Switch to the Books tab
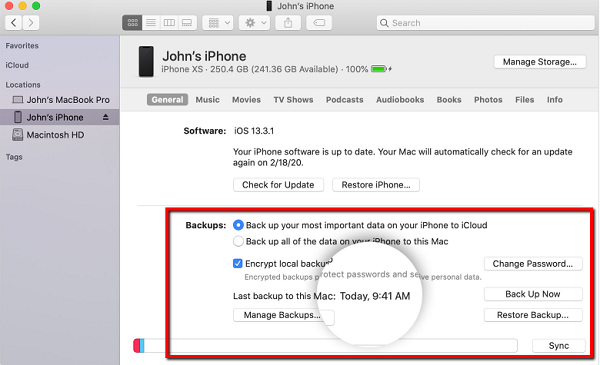600x365 pixels. click(449, 99)
